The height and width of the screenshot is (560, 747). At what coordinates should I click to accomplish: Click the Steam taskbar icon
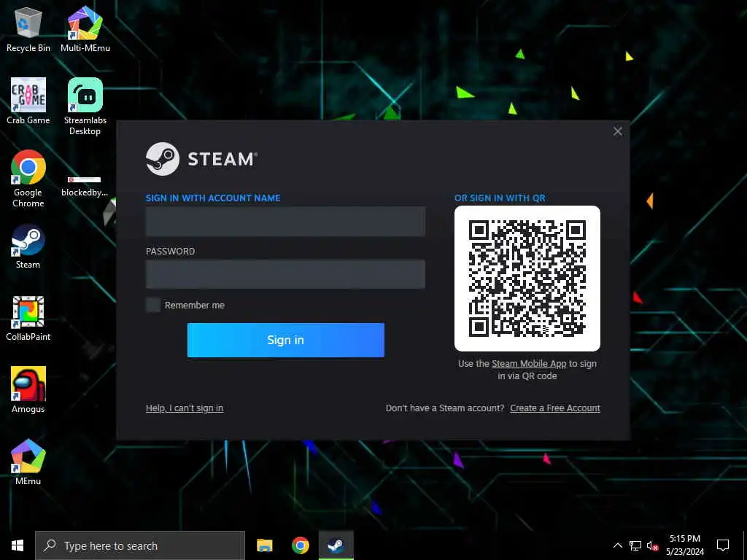click(336, 545)
